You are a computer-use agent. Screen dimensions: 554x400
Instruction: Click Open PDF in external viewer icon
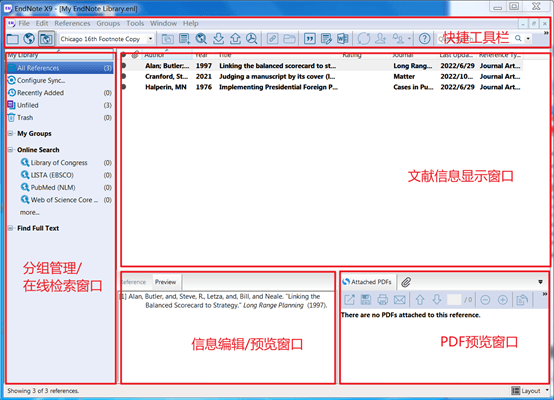[349, 300]
